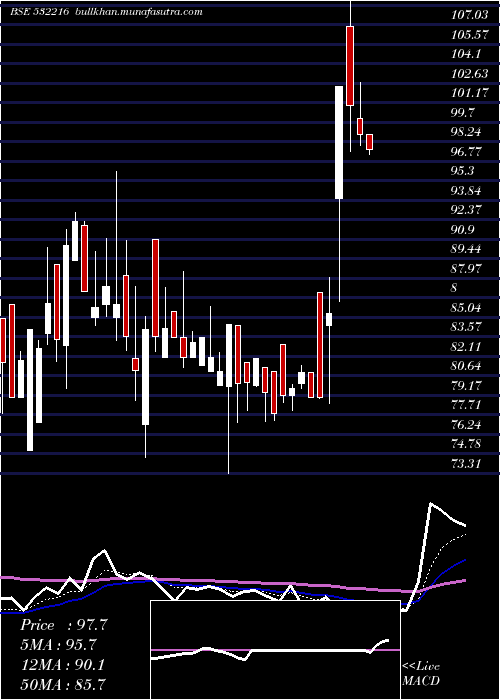This screenshot has width=500, height=700.
Task: Click the BSE 532216 header text
Action: (x=40, y=12)
